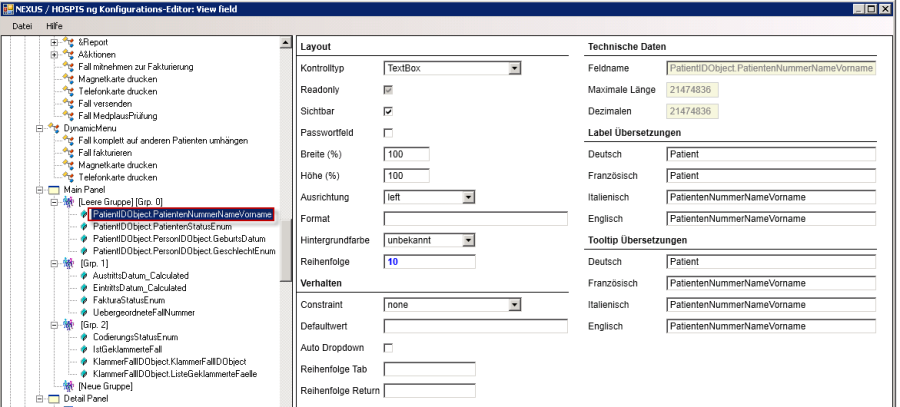Enable the Passwortfeld checkbox

(389, 133)
